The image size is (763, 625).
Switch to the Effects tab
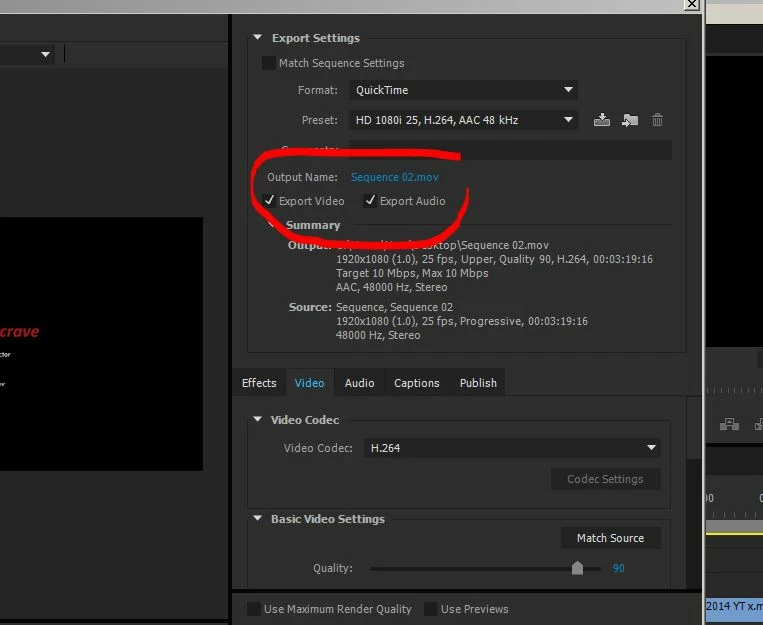[x=259, y=383]
